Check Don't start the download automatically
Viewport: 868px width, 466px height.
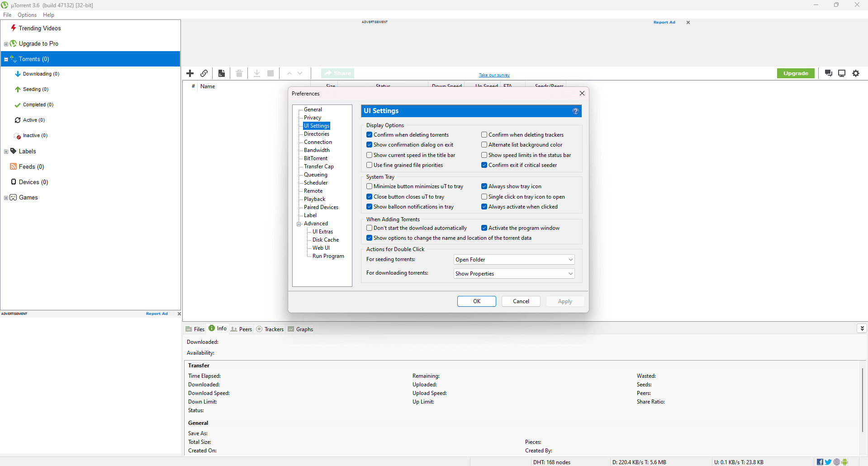pos(370,228)
